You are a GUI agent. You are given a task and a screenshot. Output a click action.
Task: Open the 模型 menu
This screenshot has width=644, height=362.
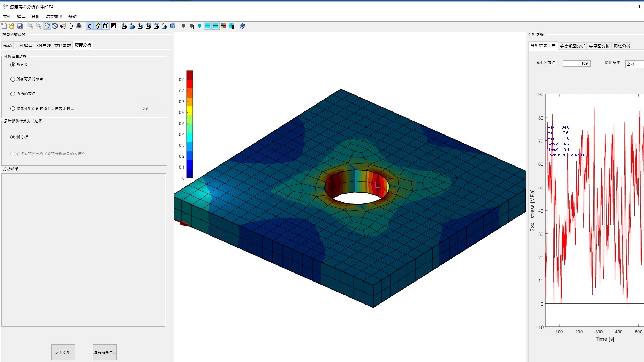click(21, 16)
